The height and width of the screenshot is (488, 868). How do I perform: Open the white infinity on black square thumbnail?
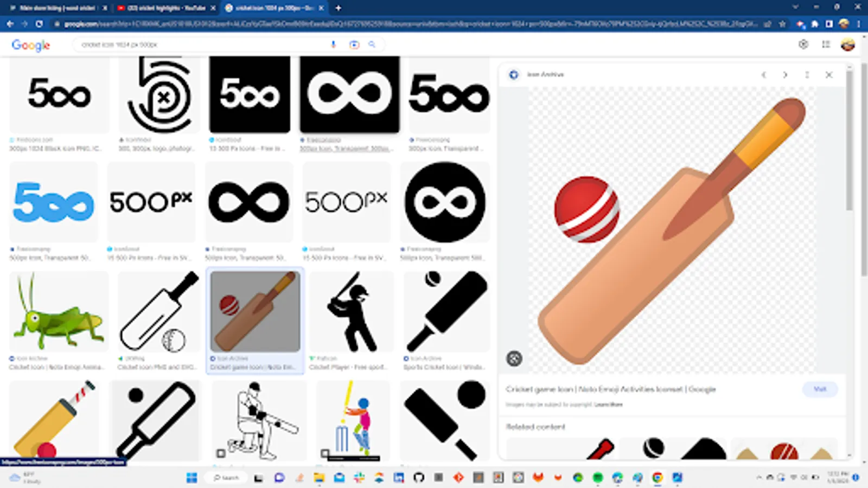[x=350, y=94]
